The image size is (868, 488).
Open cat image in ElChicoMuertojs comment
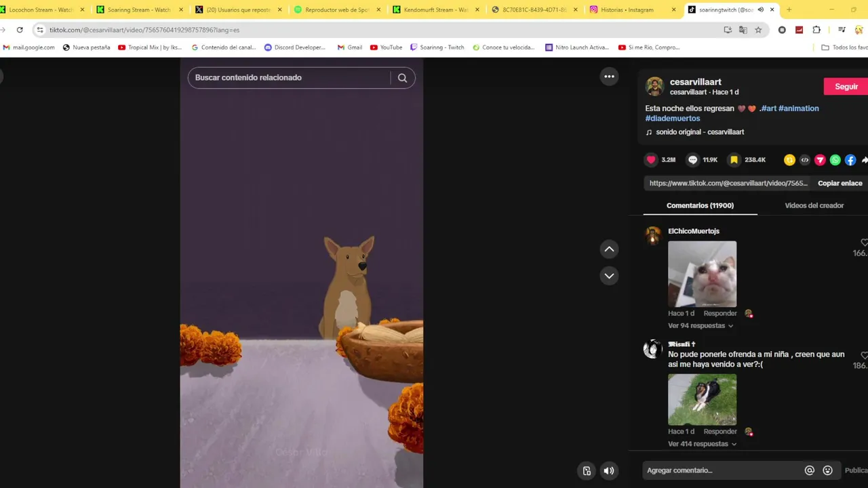pos(702,274)
